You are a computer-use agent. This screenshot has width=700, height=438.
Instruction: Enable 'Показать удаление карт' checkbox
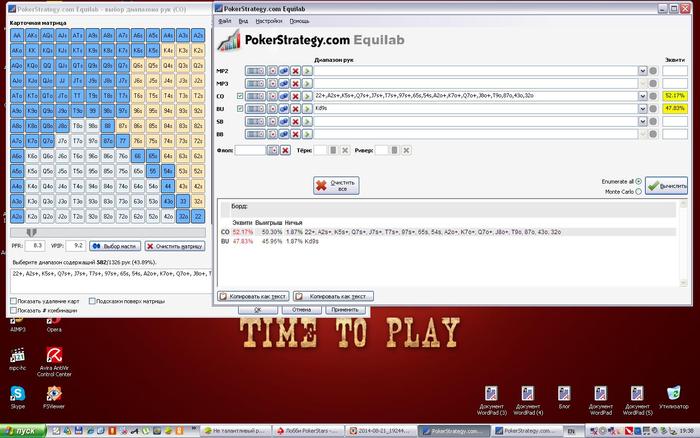point(13,301)
